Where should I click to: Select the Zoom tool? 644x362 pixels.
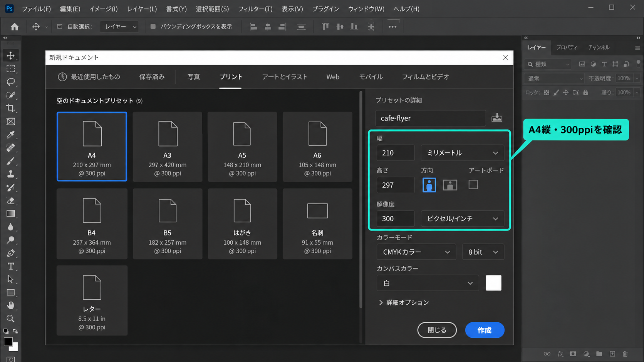coord(11,319)
